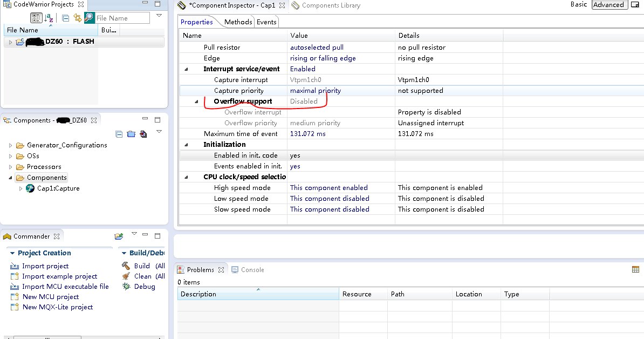Expand Generator_Configurations folder

10,145
